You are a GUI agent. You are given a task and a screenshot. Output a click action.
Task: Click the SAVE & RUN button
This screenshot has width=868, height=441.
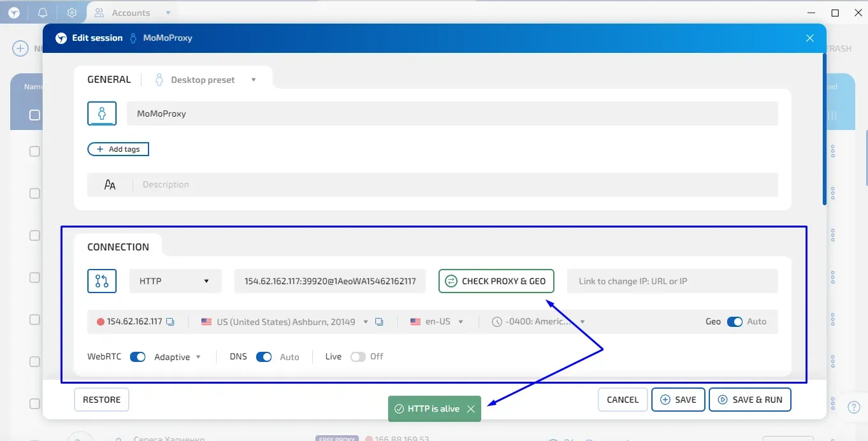click(750, 400)
